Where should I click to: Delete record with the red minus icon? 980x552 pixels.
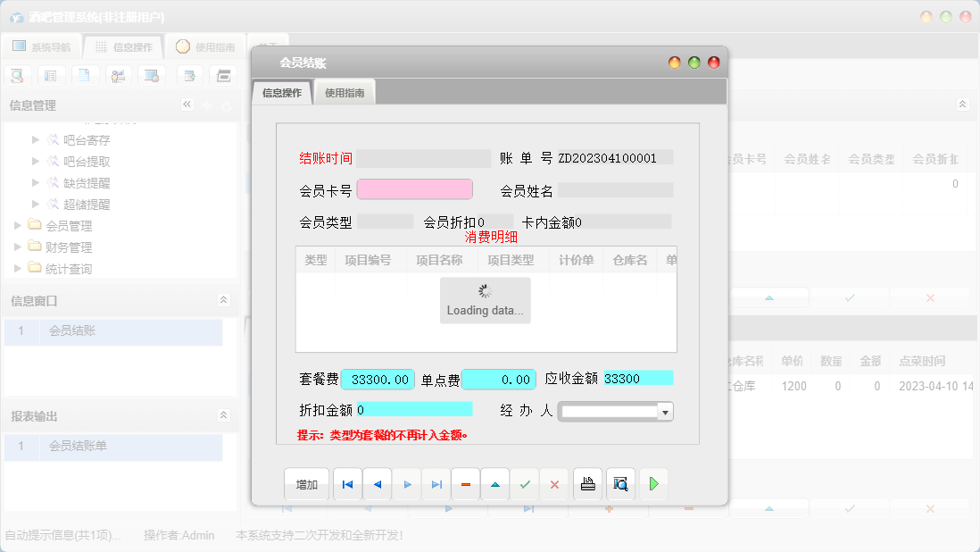465,483
